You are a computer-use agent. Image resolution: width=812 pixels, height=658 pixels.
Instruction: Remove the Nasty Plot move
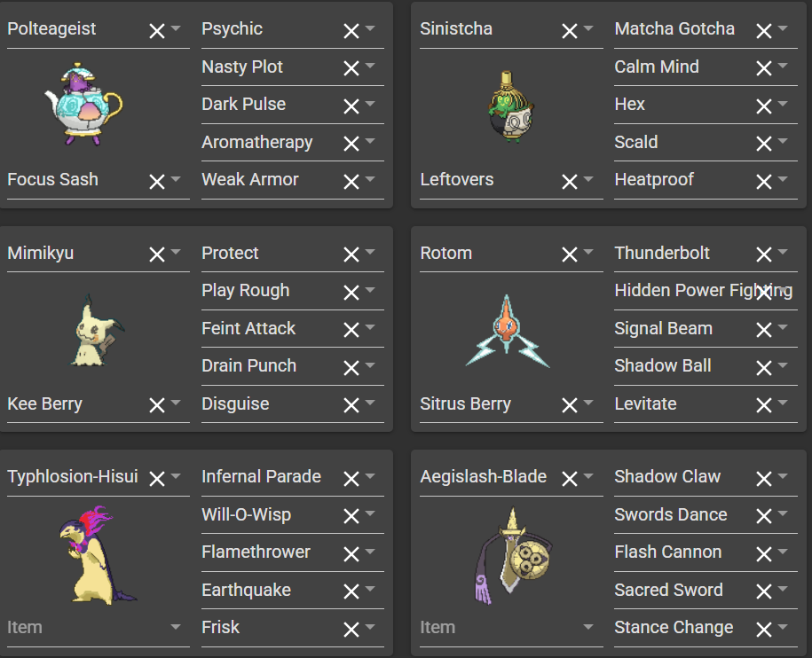point(351,68)
